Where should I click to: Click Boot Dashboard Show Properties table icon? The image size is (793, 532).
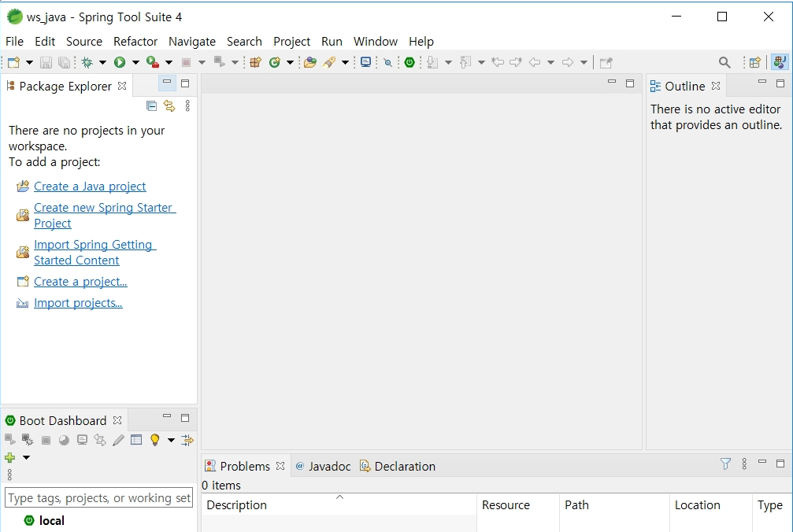pos(136,440)
